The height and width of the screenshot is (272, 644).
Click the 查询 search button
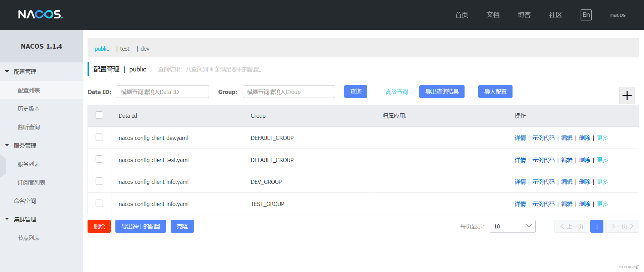coord(356,92)
